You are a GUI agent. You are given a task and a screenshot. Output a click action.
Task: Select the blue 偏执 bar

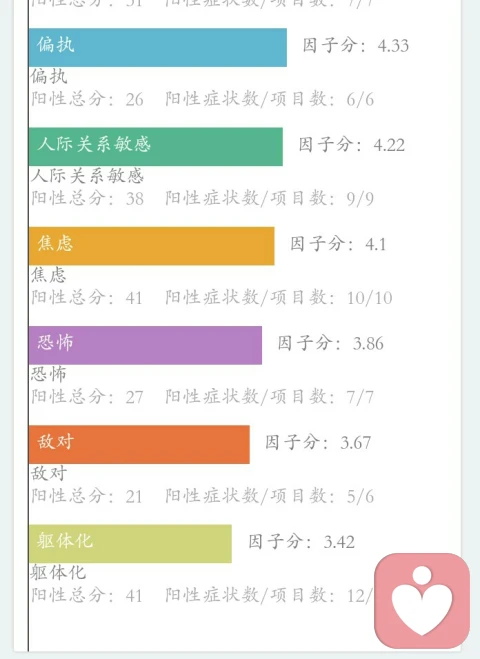tap(158, 47)
